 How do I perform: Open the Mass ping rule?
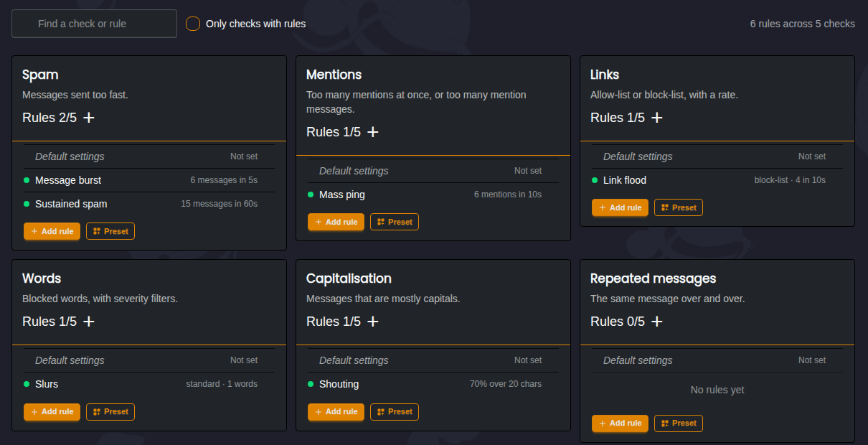click(x=433, y=195)
